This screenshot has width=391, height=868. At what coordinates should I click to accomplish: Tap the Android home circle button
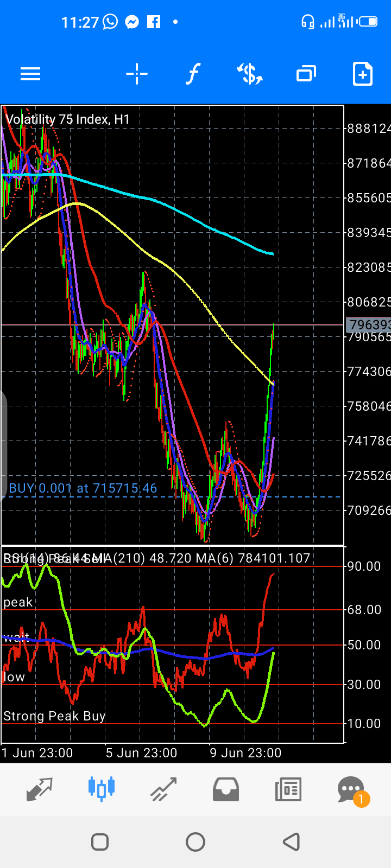[195, 842]
